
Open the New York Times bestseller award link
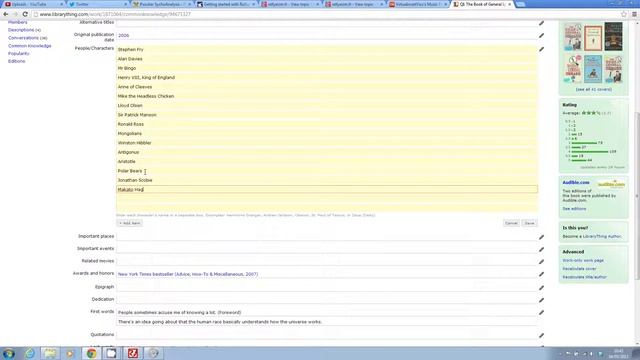(x=188, y=274)
